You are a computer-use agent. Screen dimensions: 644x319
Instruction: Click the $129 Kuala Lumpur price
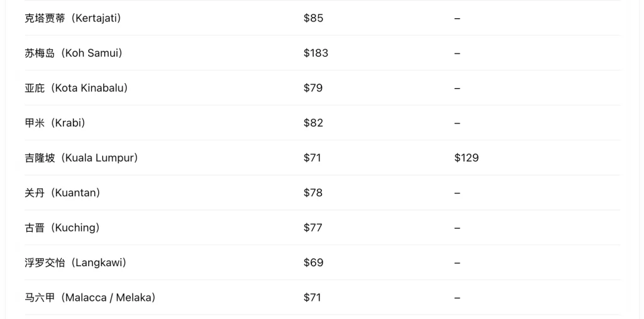[467, 158]
